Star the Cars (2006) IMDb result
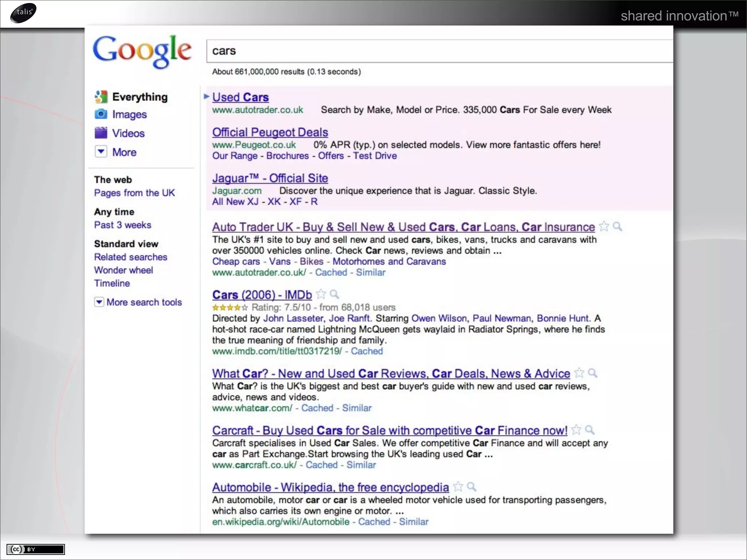747x560 pixels. click(321, 294)
